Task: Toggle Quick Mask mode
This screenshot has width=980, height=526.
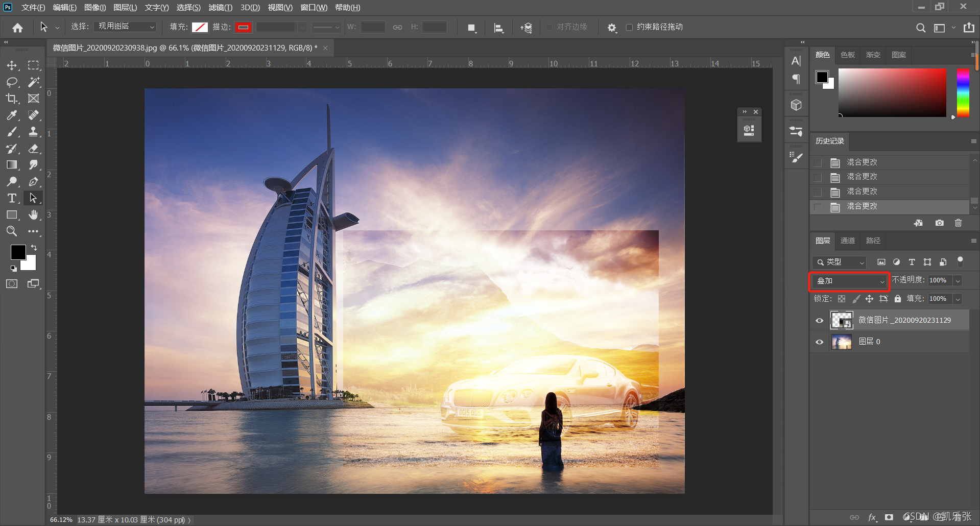Action: coord(12,283)
